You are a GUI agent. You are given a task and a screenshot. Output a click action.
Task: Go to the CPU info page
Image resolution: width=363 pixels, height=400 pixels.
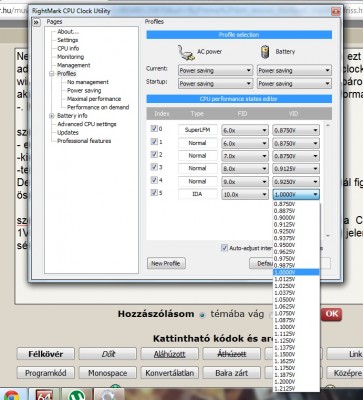click(x=68, y=48)
